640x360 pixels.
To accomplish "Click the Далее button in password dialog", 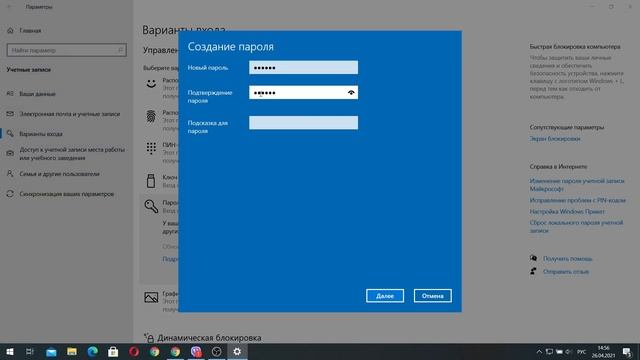I will click(385, 296).
